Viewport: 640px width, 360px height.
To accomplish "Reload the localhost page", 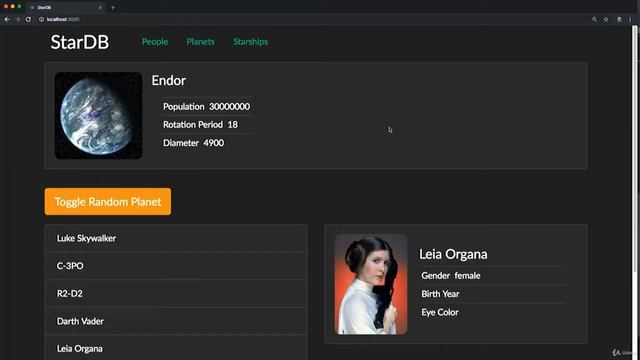I will click(28, 19).
